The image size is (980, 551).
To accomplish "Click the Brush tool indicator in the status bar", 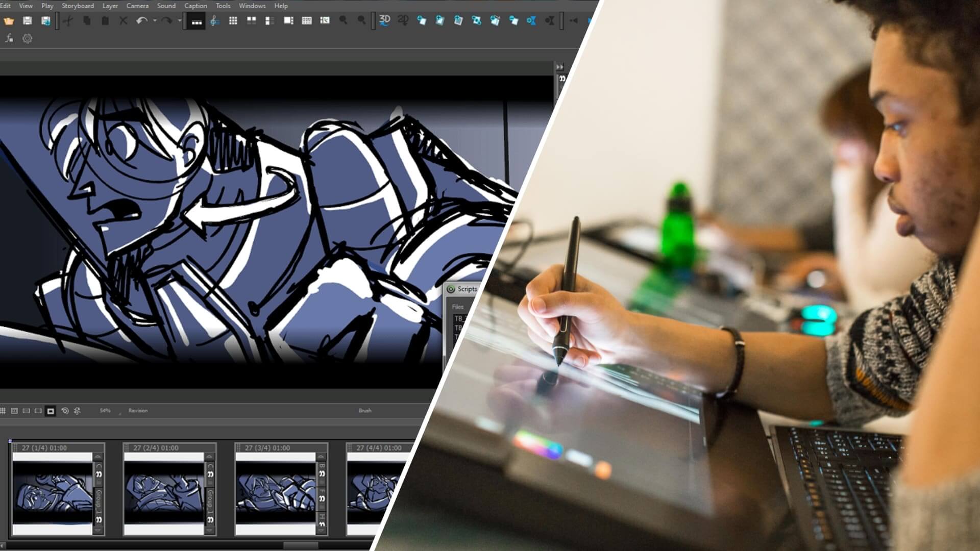I will click(x=365, y=410).
